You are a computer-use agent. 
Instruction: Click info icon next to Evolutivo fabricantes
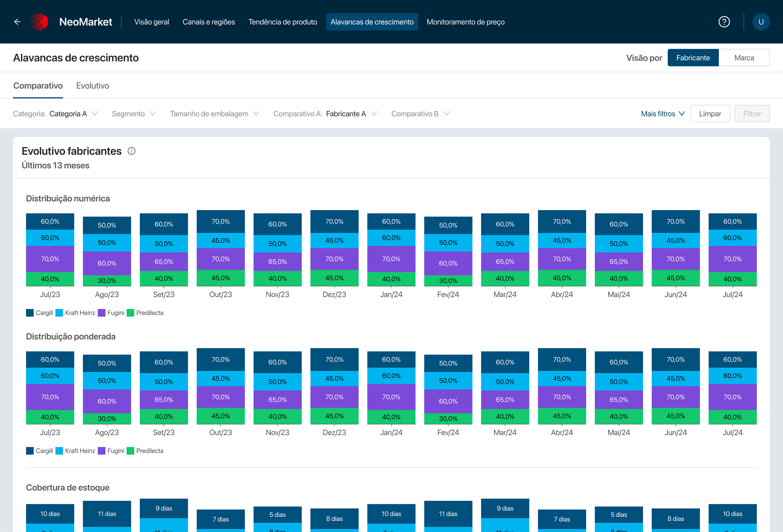(131, 151)
